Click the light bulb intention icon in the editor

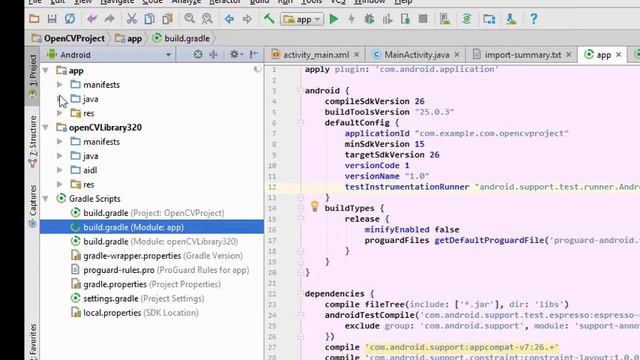coord(315,206)
